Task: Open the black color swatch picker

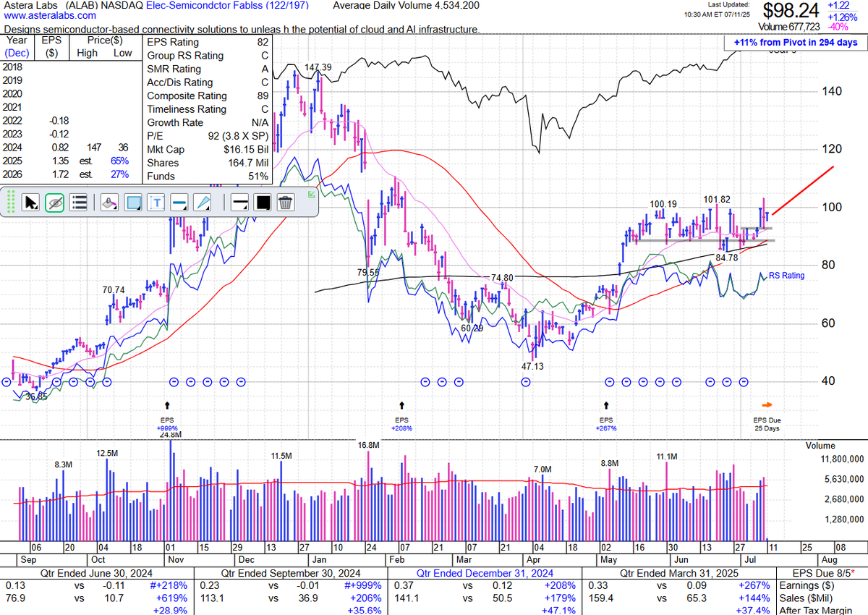Action: pyautogui.click(x=263, y=203)
